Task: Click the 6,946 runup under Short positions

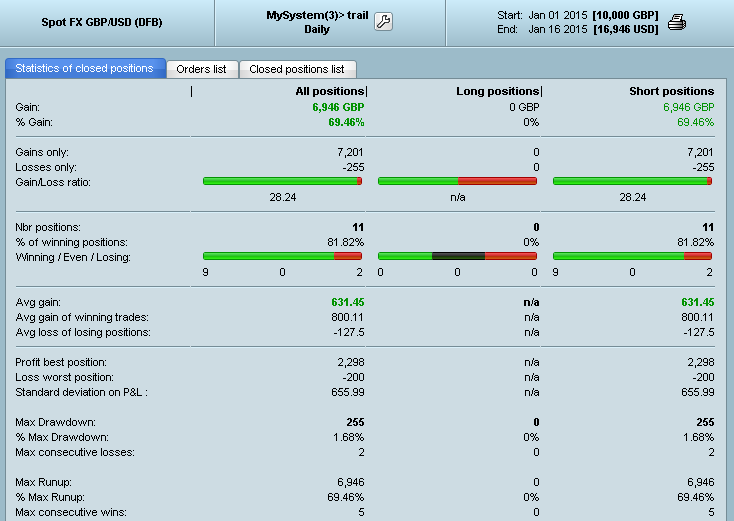Action: 701,482
